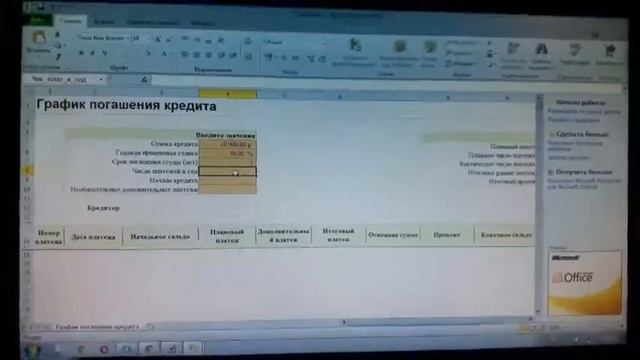
Task: Toggle Bold formatting
Action: click(81, 53)
